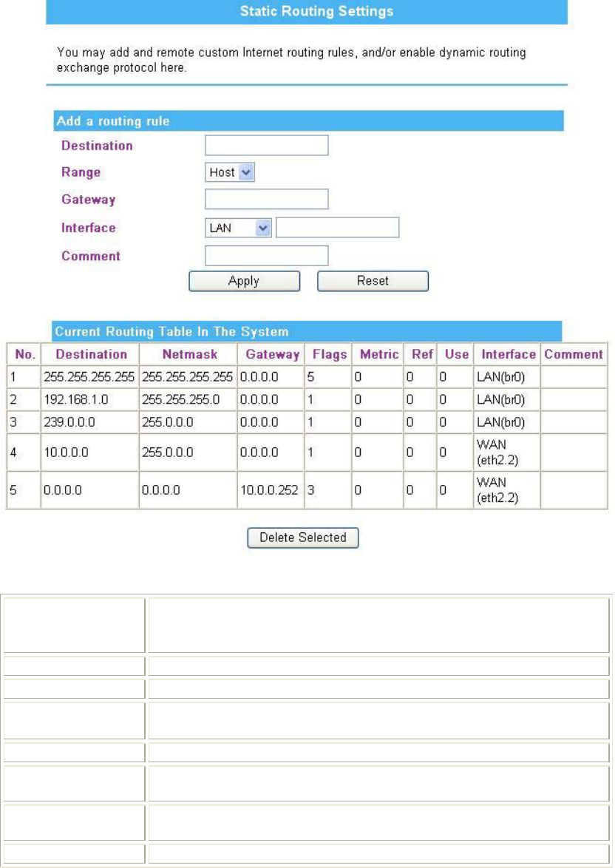615x868 pixels.
Task: Open the Range Host dropdown
Action: [230, 173]
